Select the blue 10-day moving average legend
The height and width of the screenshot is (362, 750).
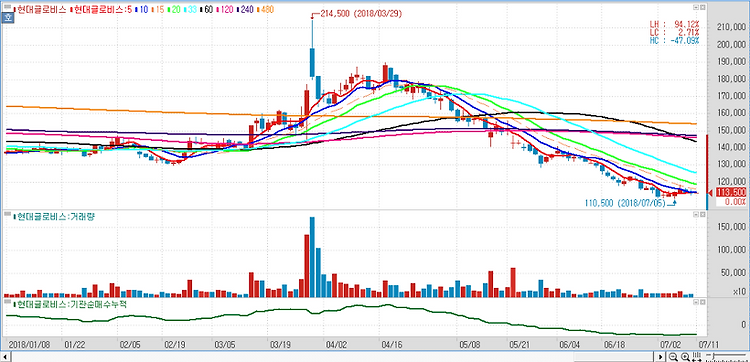(x=142, y=10)
